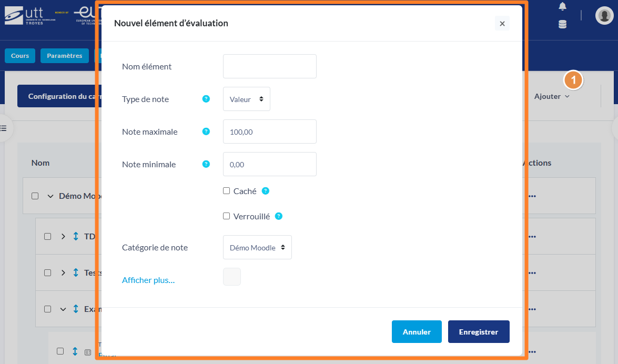Enable the Caché checkbox
Viewport: 618px width, 364px height.
226,191
